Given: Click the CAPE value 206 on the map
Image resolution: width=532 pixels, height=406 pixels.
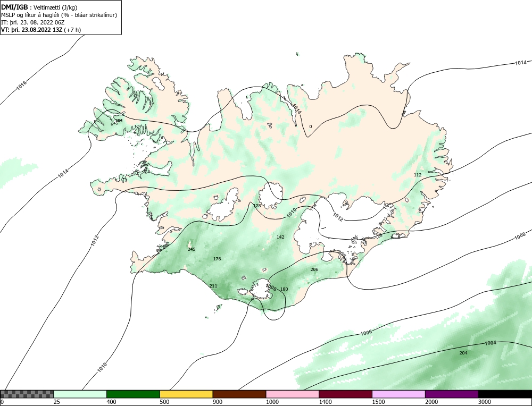Looking at the screenshot, I should coord(314,270).
